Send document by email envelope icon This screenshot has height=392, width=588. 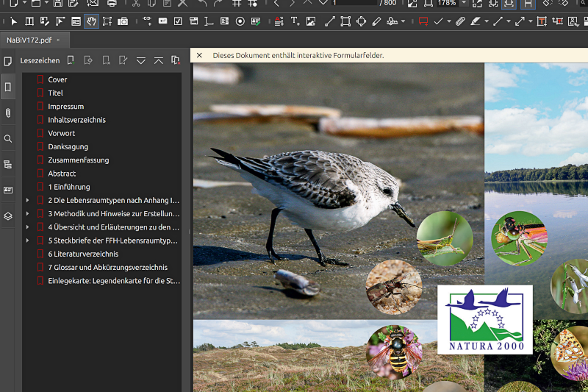pos(93,4)
